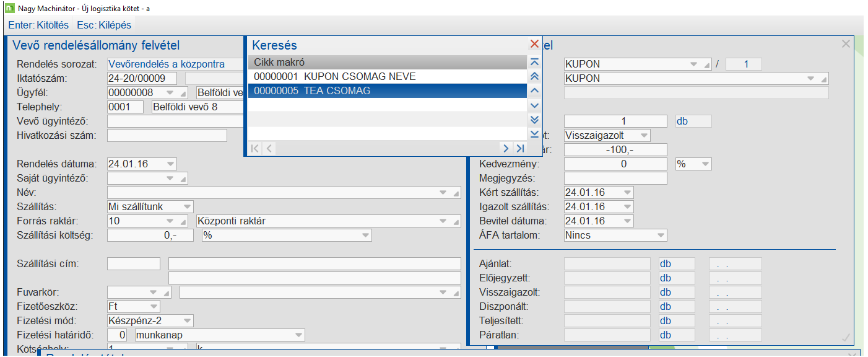Viewport: 868px width, 357px height.
Task: Expand the Szállítás 'Mi szállítunk' dropdown
Action: pos(187,207)
